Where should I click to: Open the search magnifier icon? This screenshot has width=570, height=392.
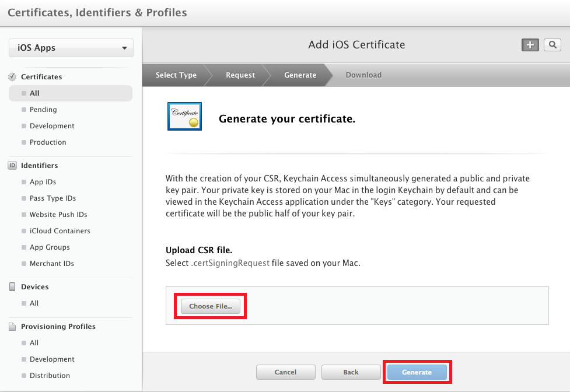pyautogui.click(x=552, y=45)
